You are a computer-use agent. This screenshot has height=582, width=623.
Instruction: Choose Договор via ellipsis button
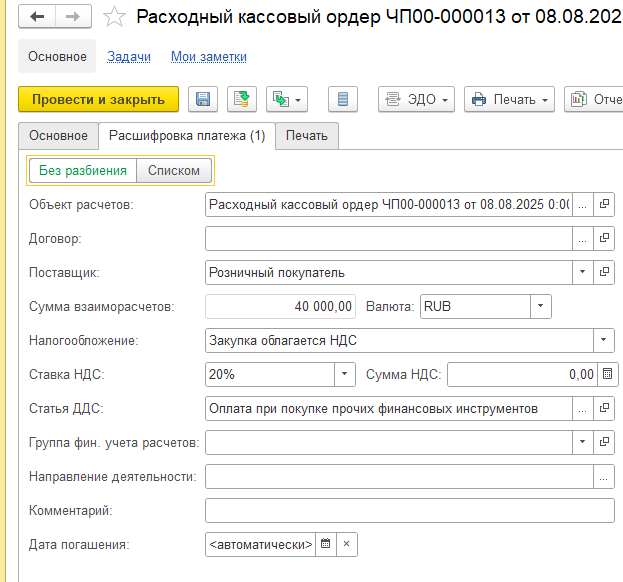tap(582, 238)
